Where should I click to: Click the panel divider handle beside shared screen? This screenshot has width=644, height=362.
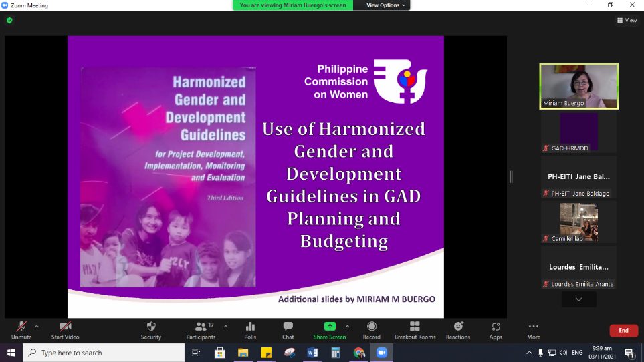[512, 177]
